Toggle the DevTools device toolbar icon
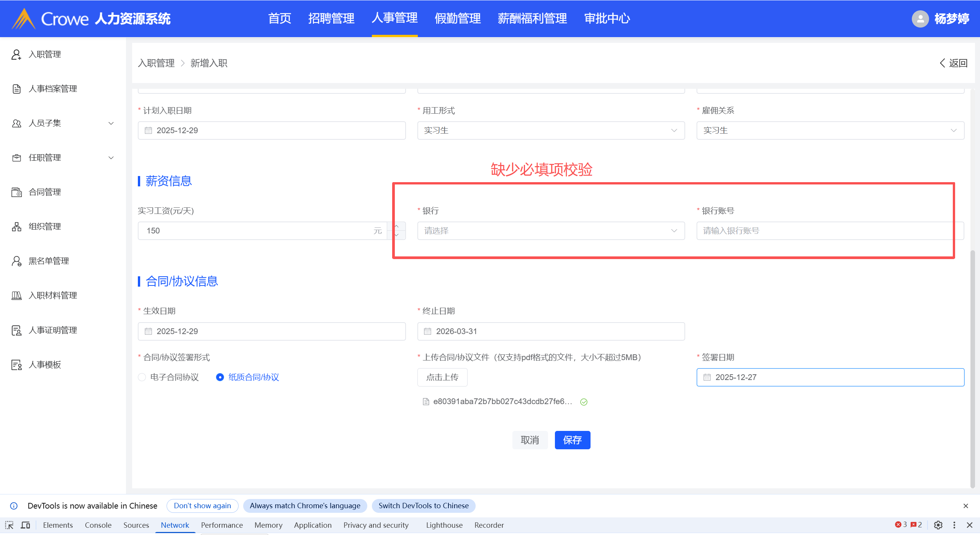This screenshot has height=535, width=980. (25, 525)
